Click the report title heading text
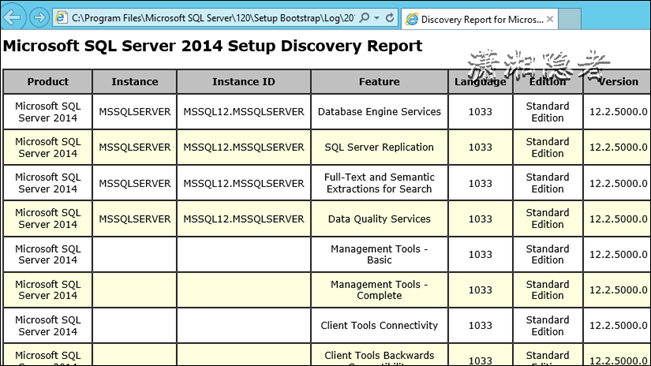This screenshot has width=651, height=366. [x=213, y=46]
